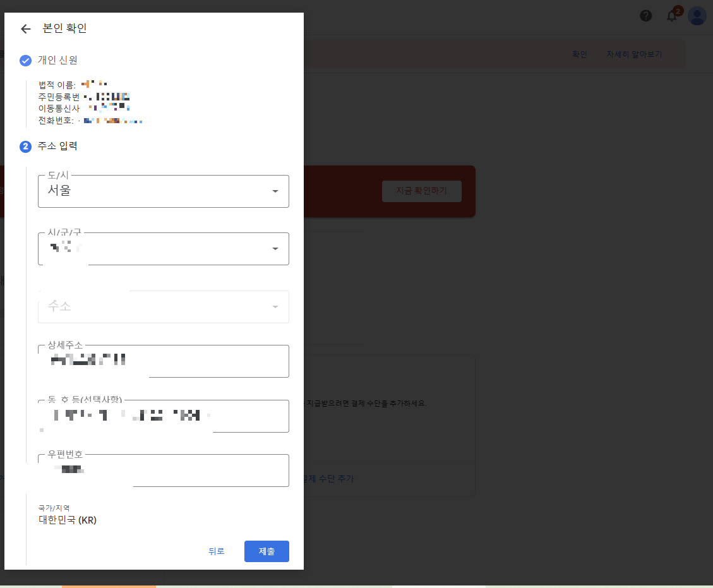This screenshot has width=713, height=588.
Task: Go back using the arrow beside 본인 확인
Action: click(x=25, y=28)
